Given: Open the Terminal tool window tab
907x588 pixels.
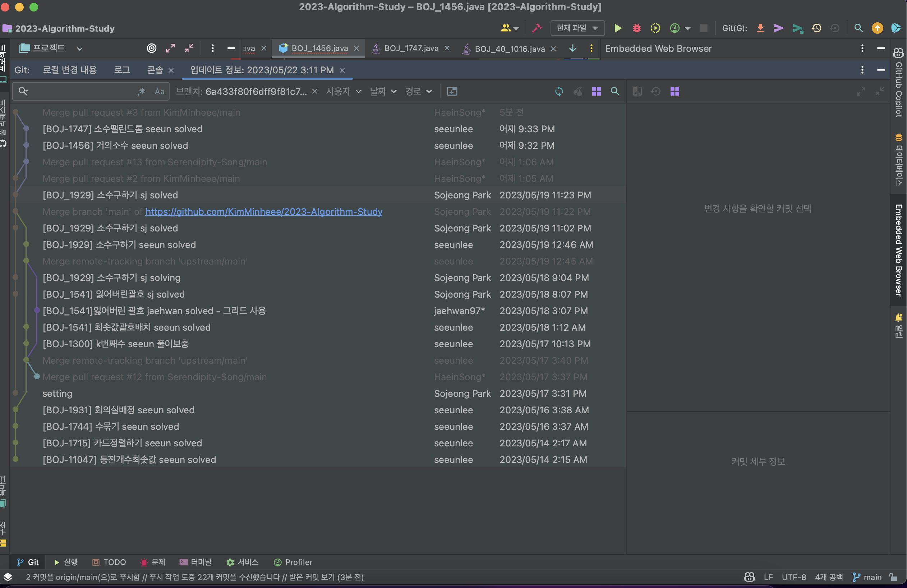Looking at the screenshot, I should point(195,562).
